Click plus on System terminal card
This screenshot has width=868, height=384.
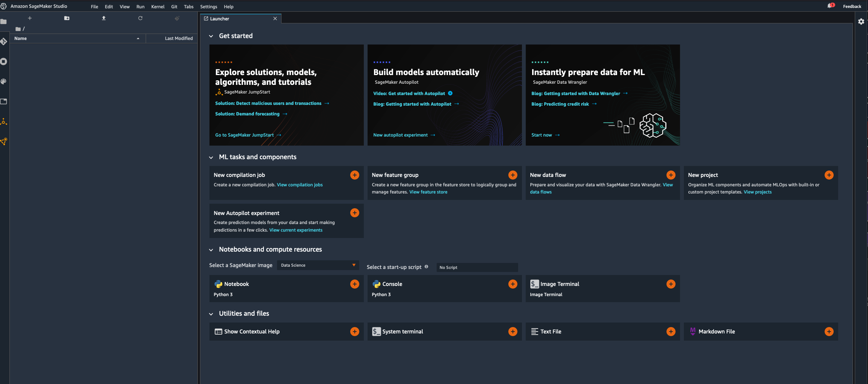pyautogui.click(x=513, y=332)
